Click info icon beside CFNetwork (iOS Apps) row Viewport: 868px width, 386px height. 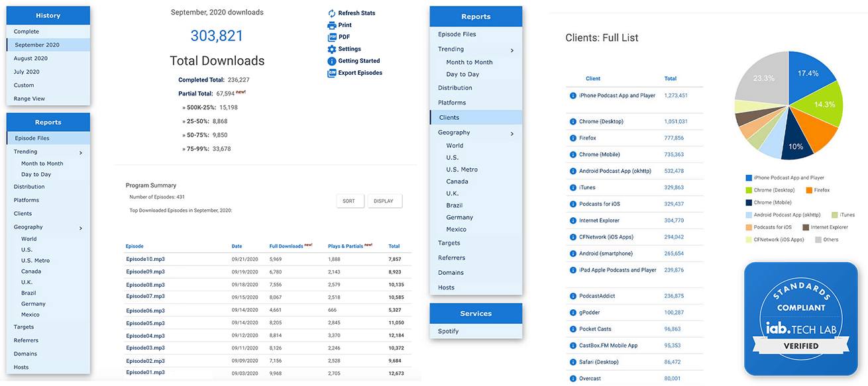click(x=573, y=237)
